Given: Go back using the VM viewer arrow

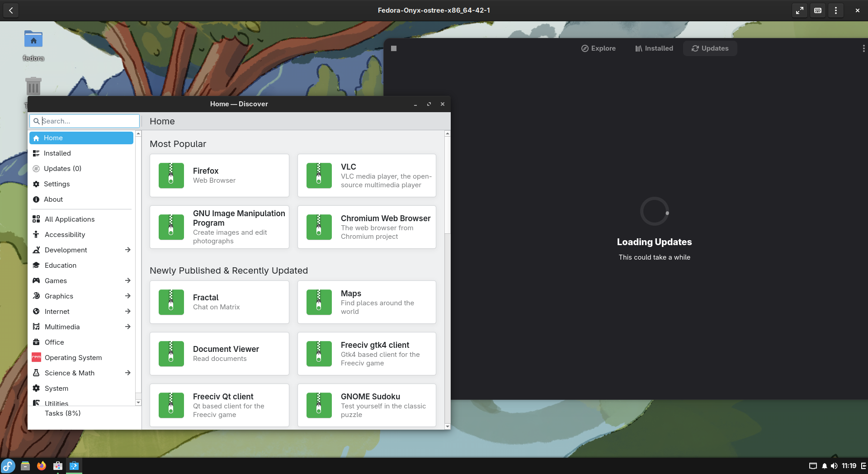Looking at the screenshot, I should coord(11,10).
